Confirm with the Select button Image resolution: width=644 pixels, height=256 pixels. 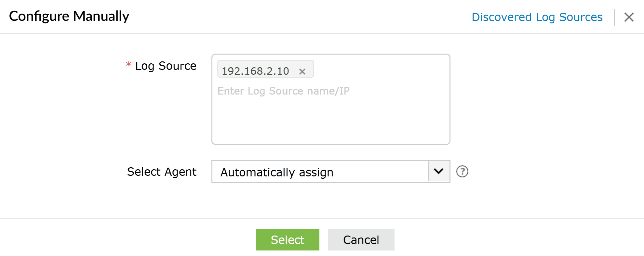[288, 239]
